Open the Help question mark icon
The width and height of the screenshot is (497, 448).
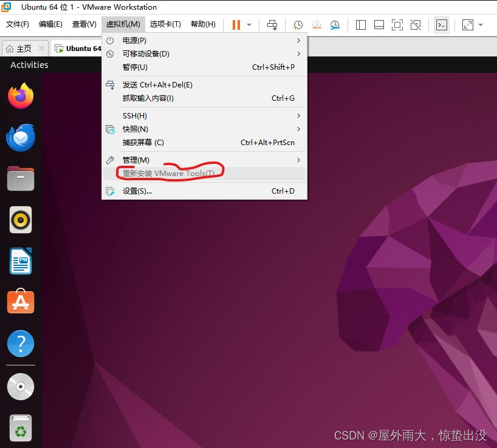[21, 344]
